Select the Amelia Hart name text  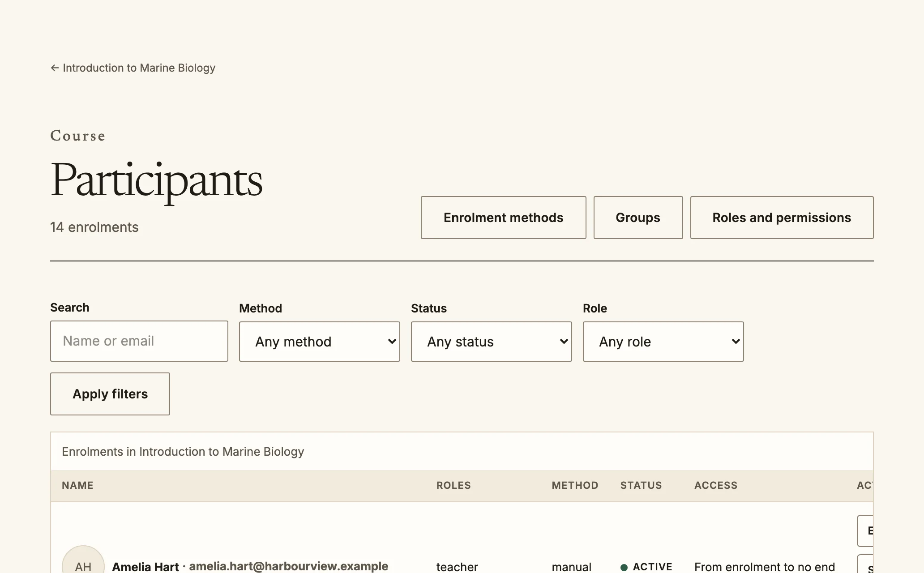coord(145,567)
